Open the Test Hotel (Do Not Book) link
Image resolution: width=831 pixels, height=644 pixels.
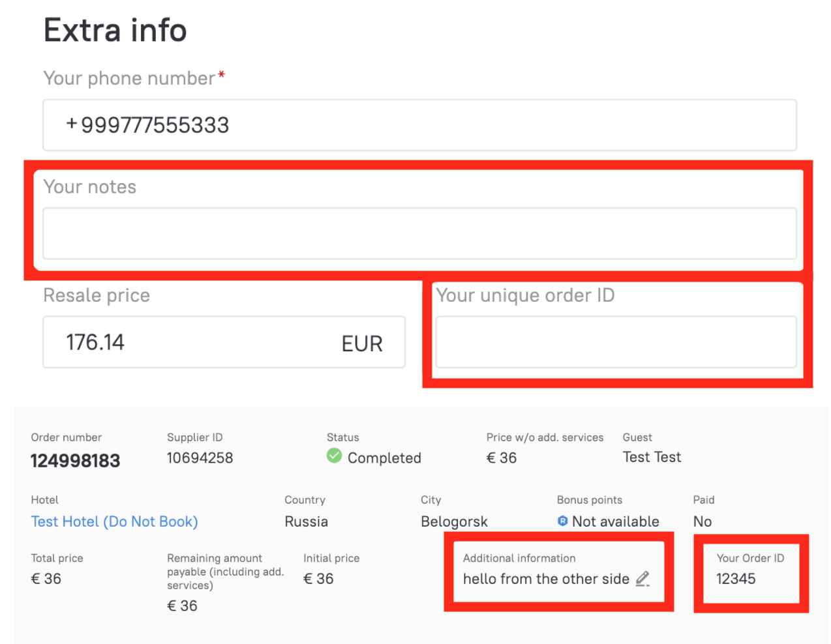[x=114, y=521]
